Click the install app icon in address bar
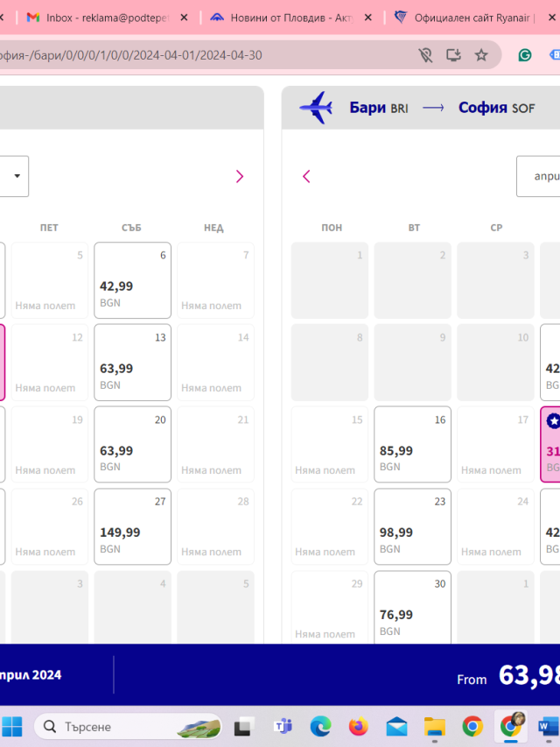 pyautogui.click(x=453, y=55)
